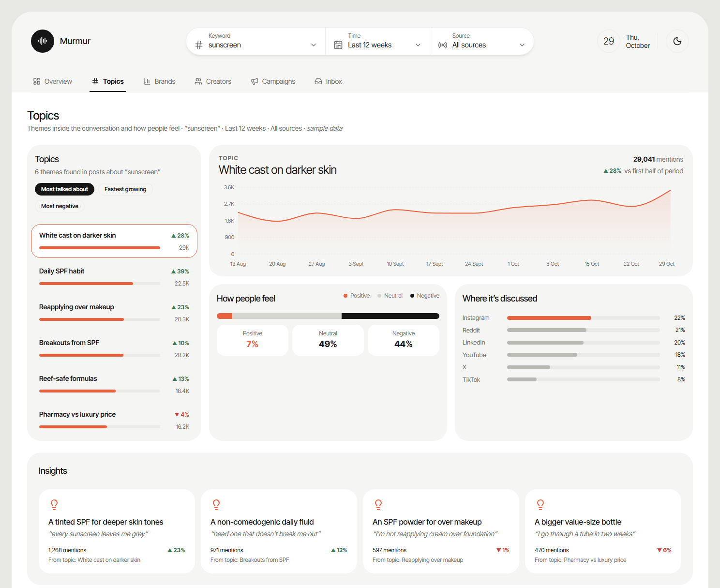This screenshot has width=720, height=588.
Task: Select the White cast on darker skin topic
Action: pos(114,241)
